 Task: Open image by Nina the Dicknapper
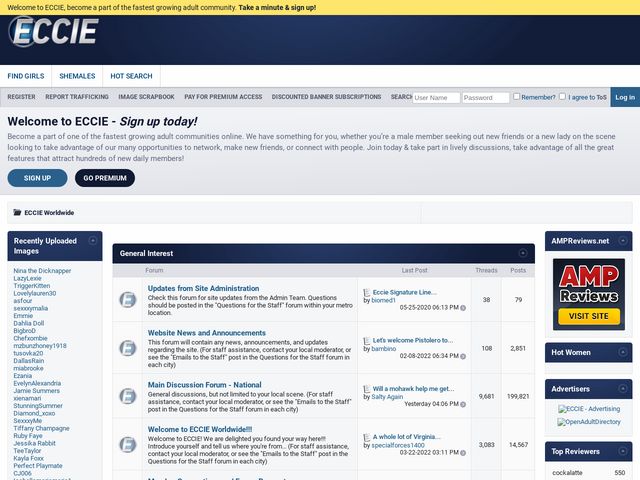(x=42, y=271)
